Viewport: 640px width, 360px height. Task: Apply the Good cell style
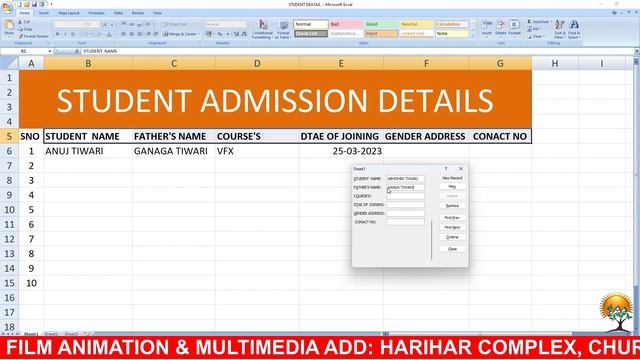381,24
